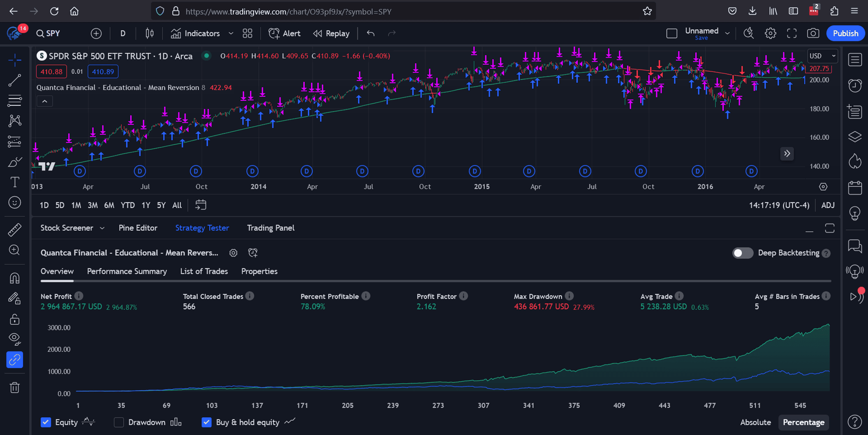
Task: Open the Hotlists flame panel
Action: coord(855,161)
